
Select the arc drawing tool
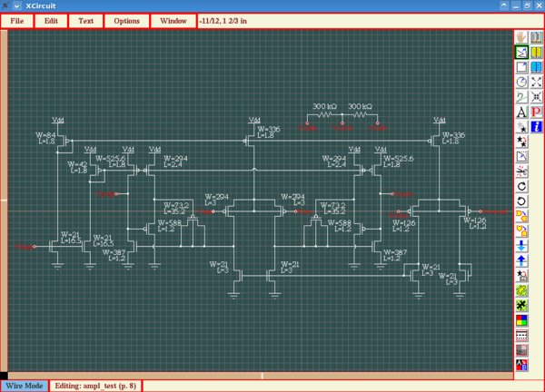pyautogui.click(x=522, y=83)
